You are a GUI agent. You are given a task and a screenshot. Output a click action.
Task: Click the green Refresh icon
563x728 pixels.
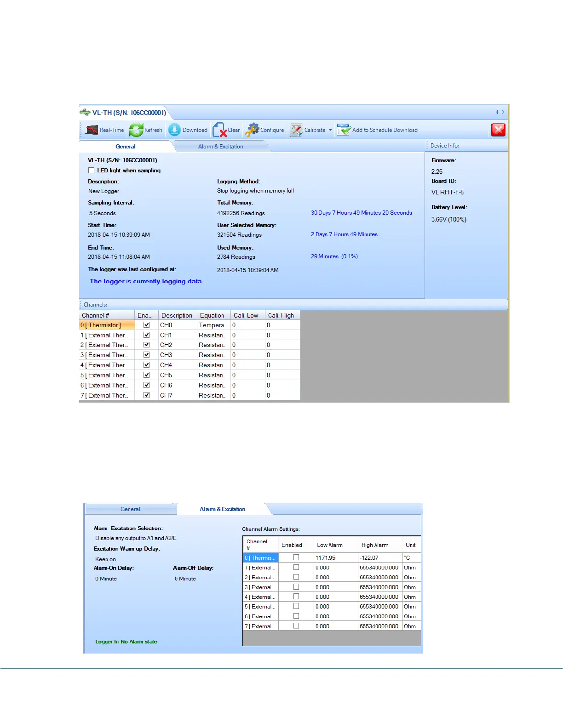click(x=136, y=130)
